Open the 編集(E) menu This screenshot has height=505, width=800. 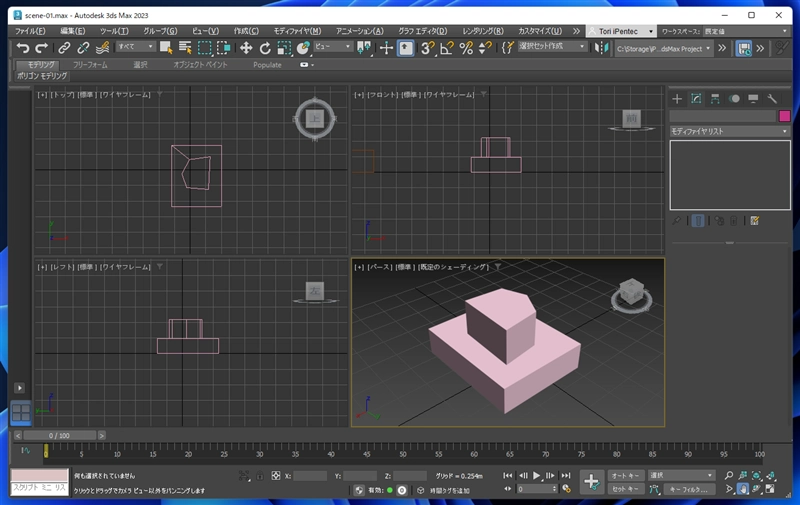click(x=72, y=31)
